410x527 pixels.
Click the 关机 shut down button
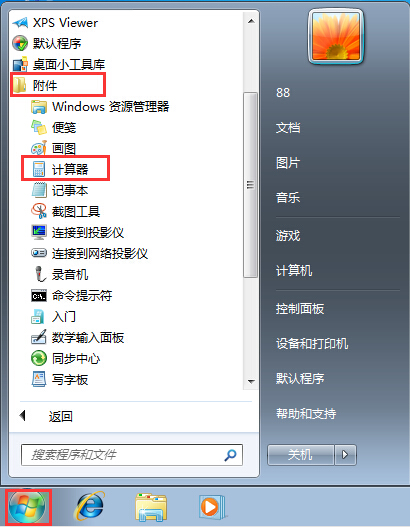(301, 455)
